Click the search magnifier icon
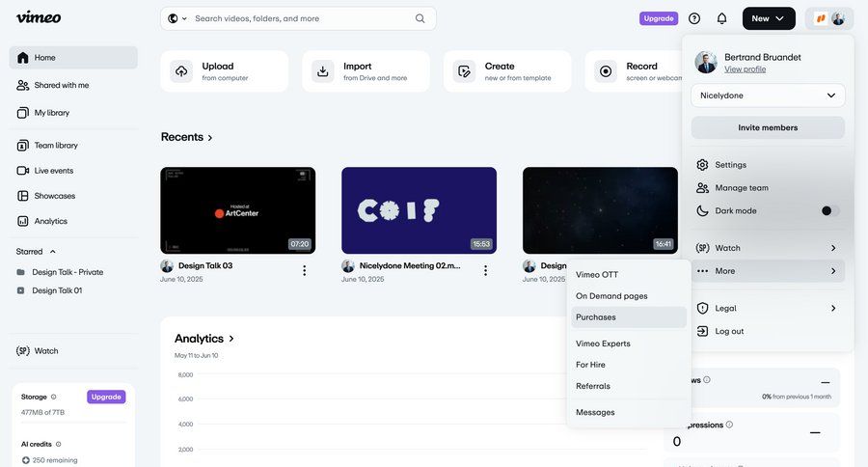Screen dimensions: 868x467 tap(420, 18)
